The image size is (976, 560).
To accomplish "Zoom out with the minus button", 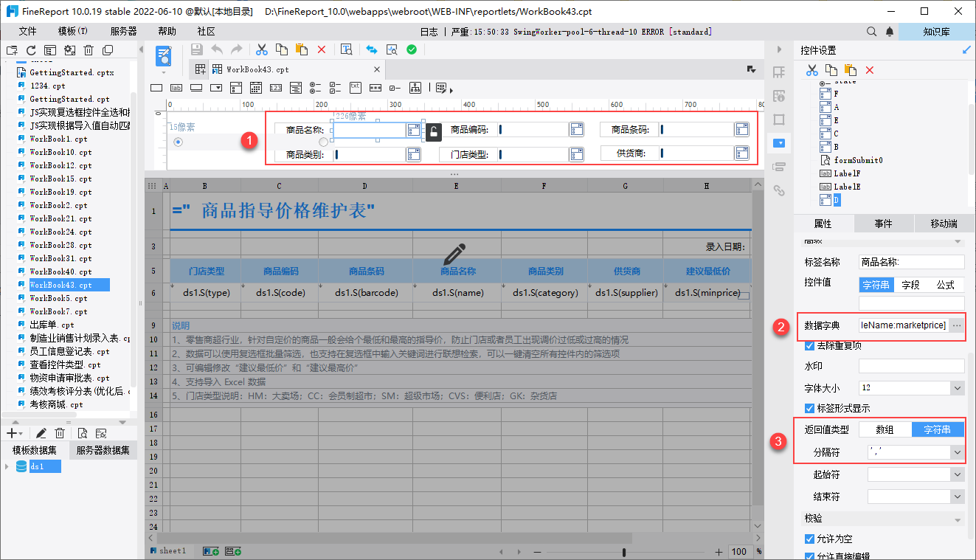I will 538,552.
